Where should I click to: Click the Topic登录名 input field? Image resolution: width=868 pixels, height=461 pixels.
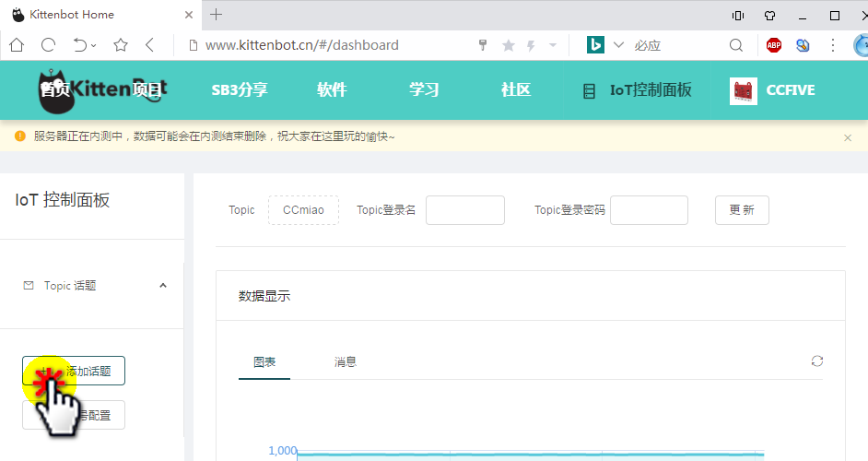[465, 210]
